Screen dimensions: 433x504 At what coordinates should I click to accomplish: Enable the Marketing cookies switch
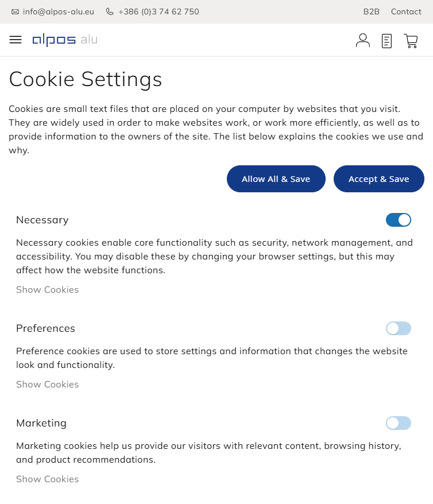pos(399,423)
